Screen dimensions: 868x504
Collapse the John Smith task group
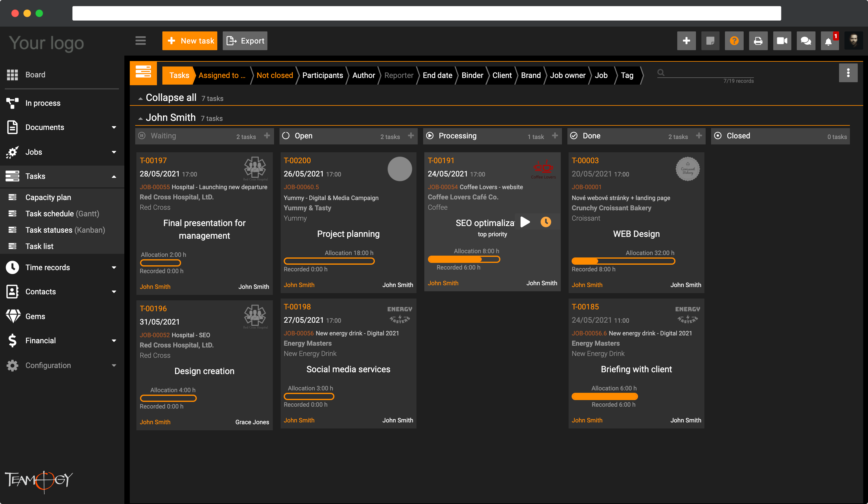click(x=141, y=118)
